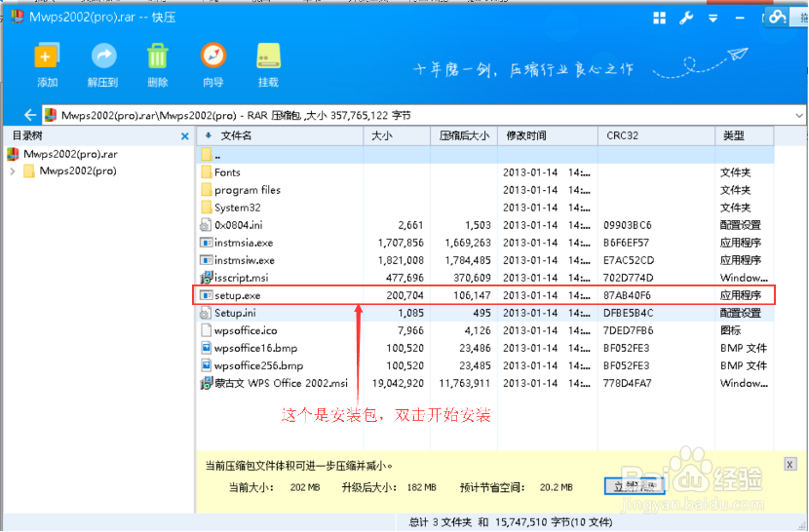Image resolution: width=809 pixels, height=532 pixels.
Task: Sort by 大小 column header
Action: (x=397, y=135)
